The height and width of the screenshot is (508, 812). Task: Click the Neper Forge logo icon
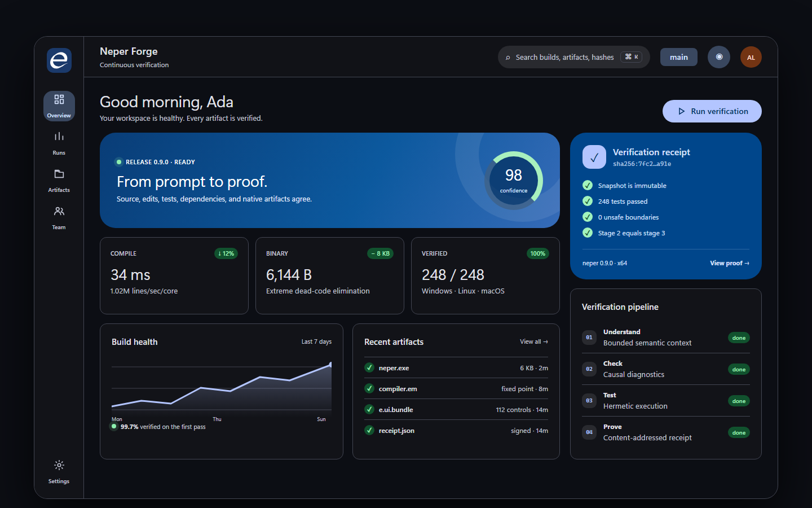pyautogui.click(x=59, y=60)
